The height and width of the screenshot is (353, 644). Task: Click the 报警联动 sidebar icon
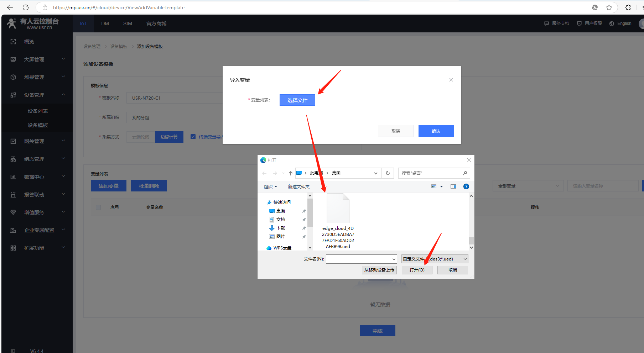pyautogui.click(x=13, y=195)
